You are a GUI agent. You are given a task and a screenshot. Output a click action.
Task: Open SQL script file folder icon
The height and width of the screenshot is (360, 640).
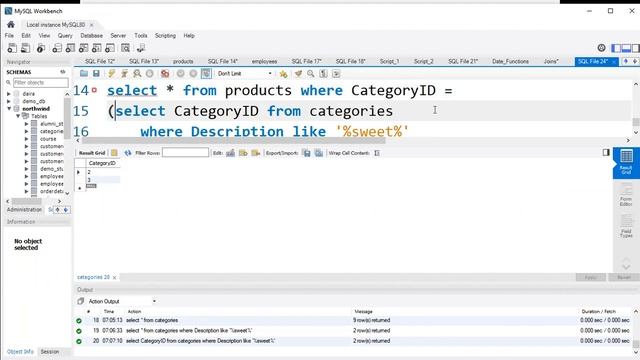coord(84,73)
